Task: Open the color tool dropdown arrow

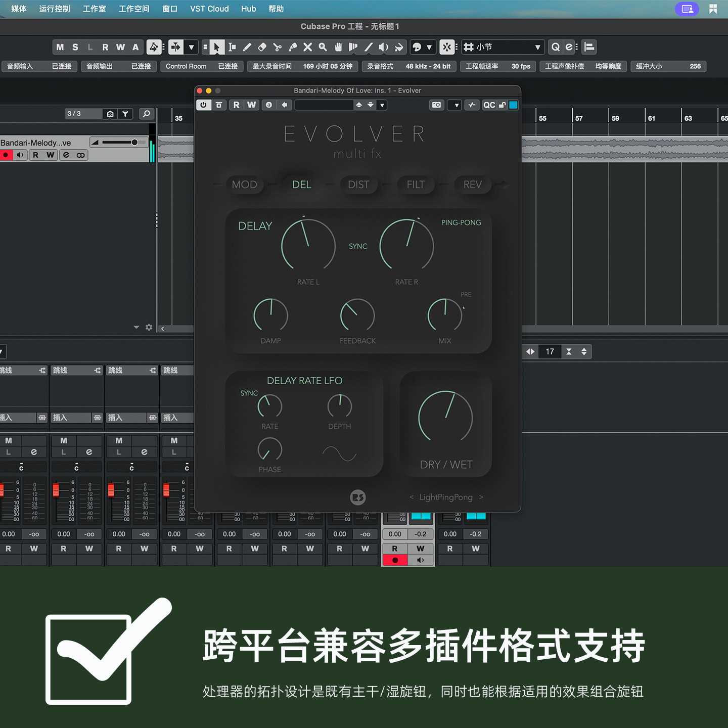Action: tap(429, 47)
